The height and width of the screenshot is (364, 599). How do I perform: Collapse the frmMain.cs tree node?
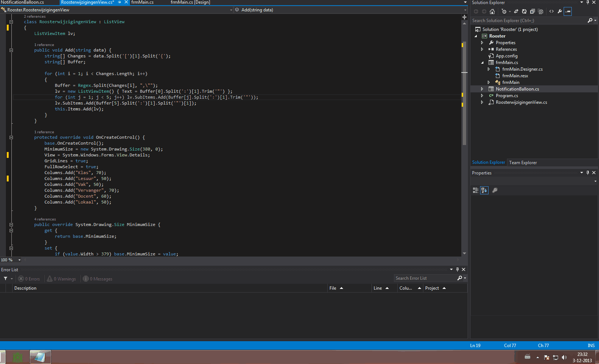pyautogui.click(x=482, y=63)
